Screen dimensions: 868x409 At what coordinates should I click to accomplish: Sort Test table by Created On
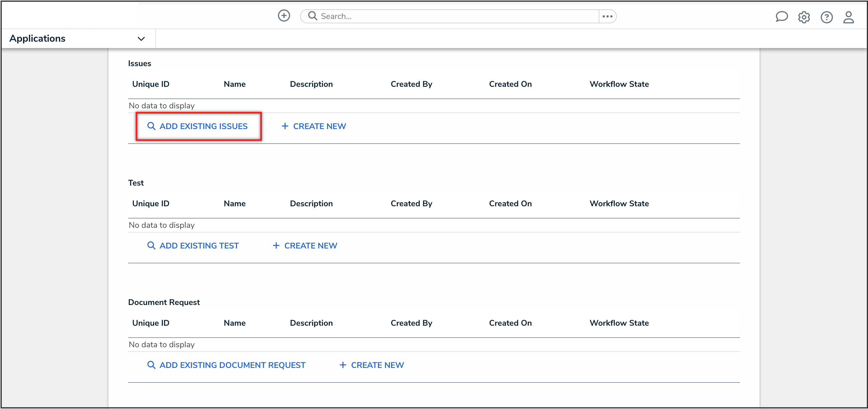tap(510, 203)
